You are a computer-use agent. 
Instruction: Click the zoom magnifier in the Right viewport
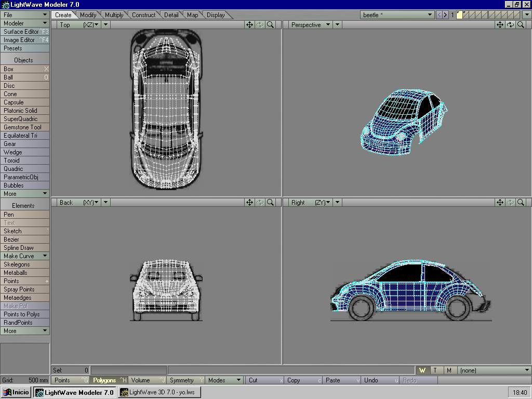coord(521,203)
